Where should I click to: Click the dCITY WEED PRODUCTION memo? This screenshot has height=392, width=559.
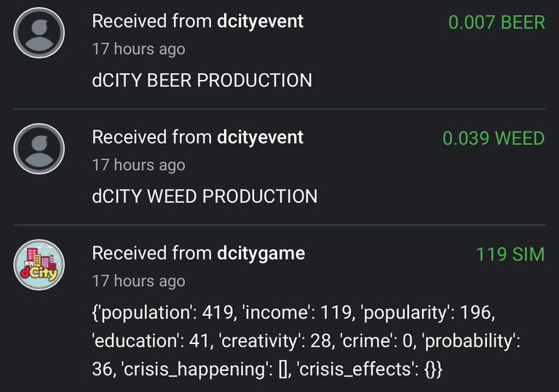(x=205, y=196)
